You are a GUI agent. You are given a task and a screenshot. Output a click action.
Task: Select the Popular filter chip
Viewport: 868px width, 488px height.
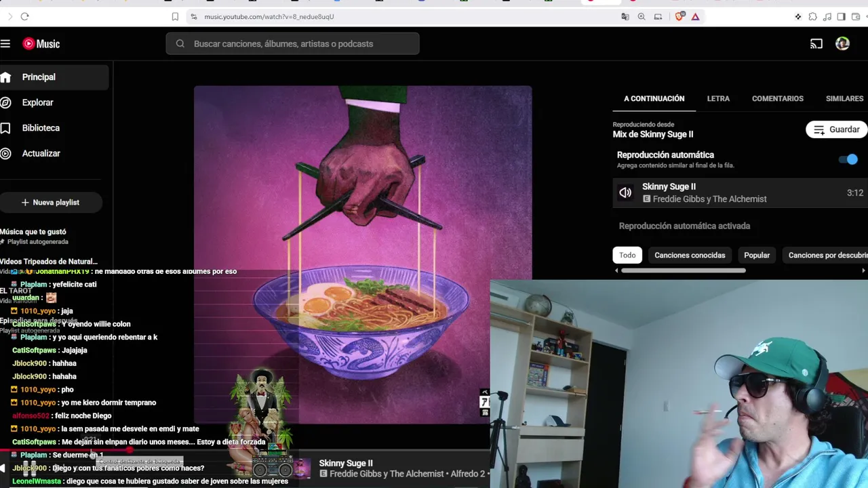click(x=757, y=256)
